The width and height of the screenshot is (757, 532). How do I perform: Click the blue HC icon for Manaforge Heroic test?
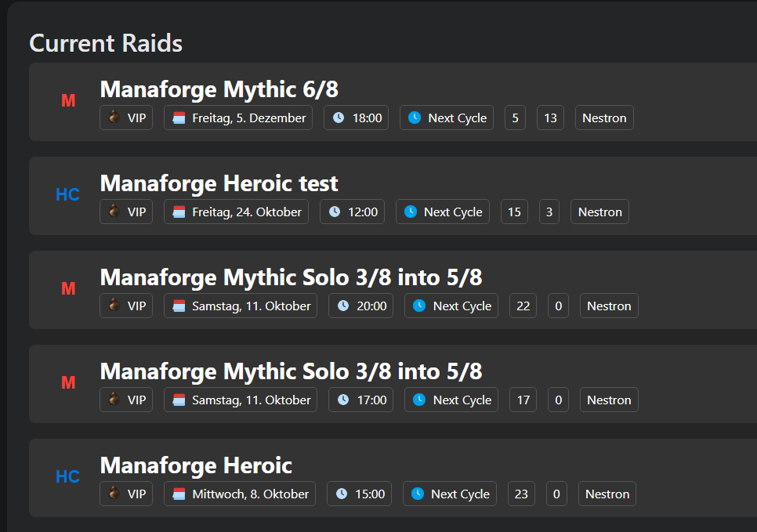(x=68, y=195)
